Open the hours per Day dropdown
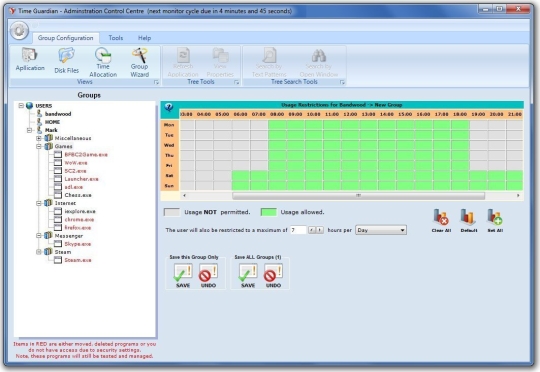This screenshot has height=372, width=540. coord(381,230)
